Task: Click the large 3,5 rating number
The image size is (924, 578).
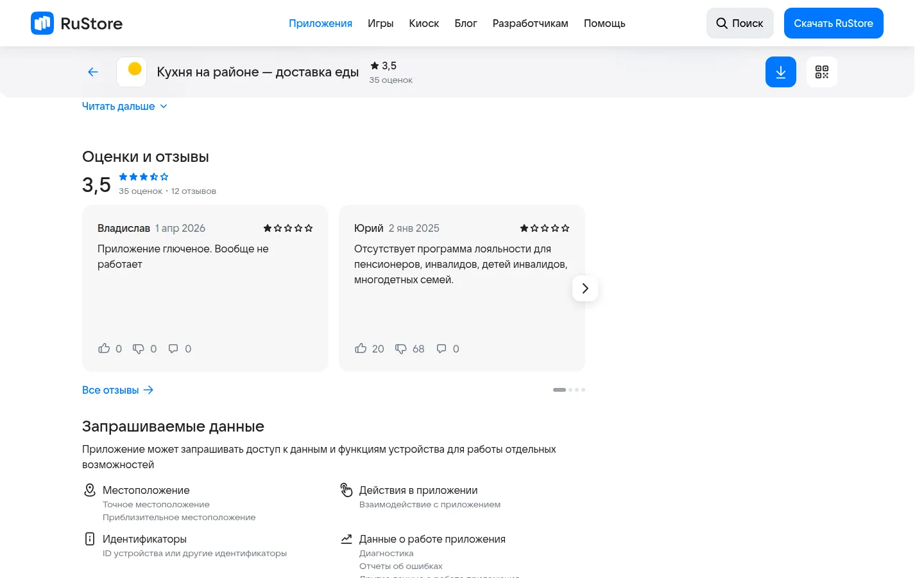Action: [96, 185]
